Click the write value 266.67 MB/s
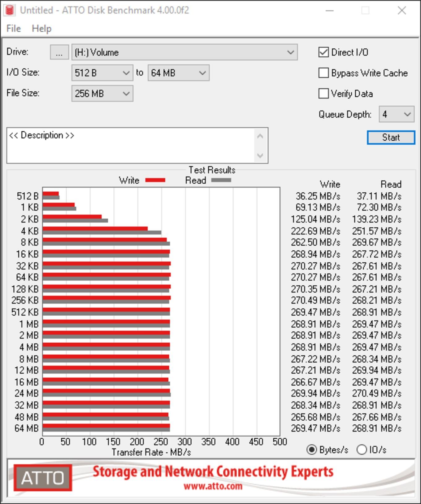421x504 pixels. click(315, 382)
